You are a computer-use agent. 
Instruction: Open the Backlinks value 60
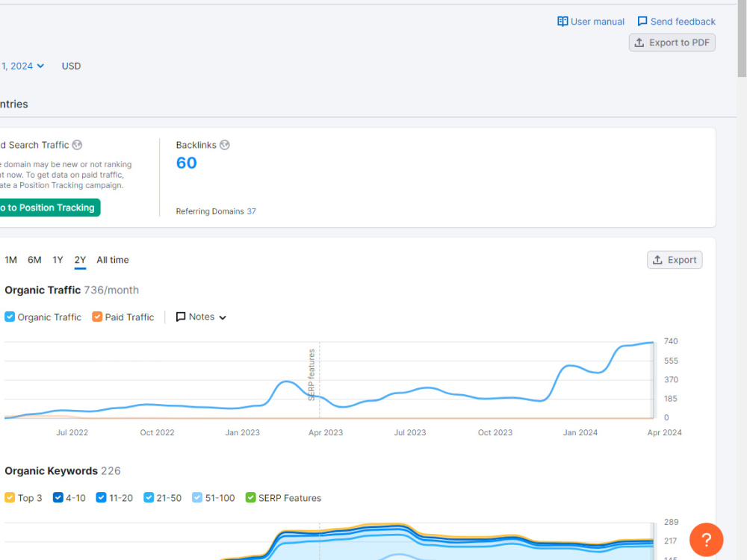(186, 163)
